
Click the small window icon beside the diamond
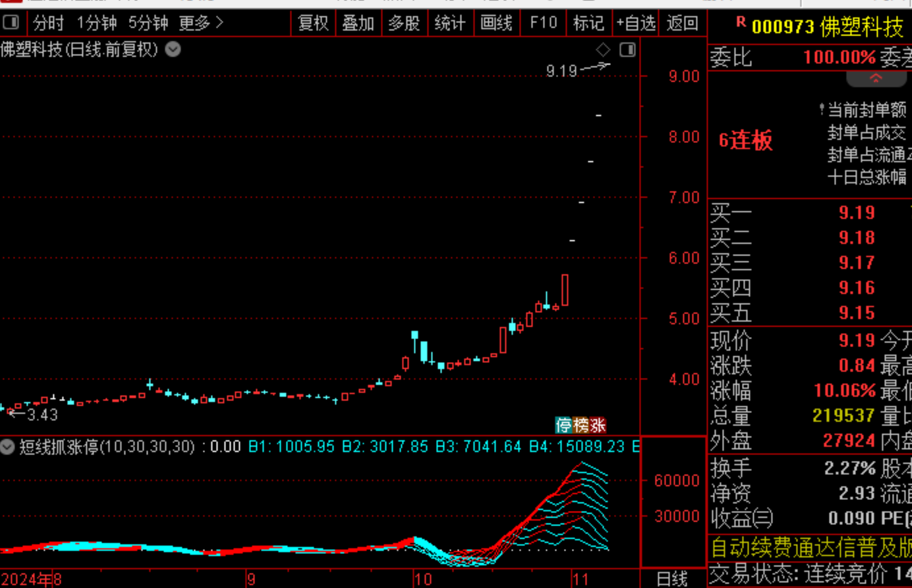coord(627,49)
